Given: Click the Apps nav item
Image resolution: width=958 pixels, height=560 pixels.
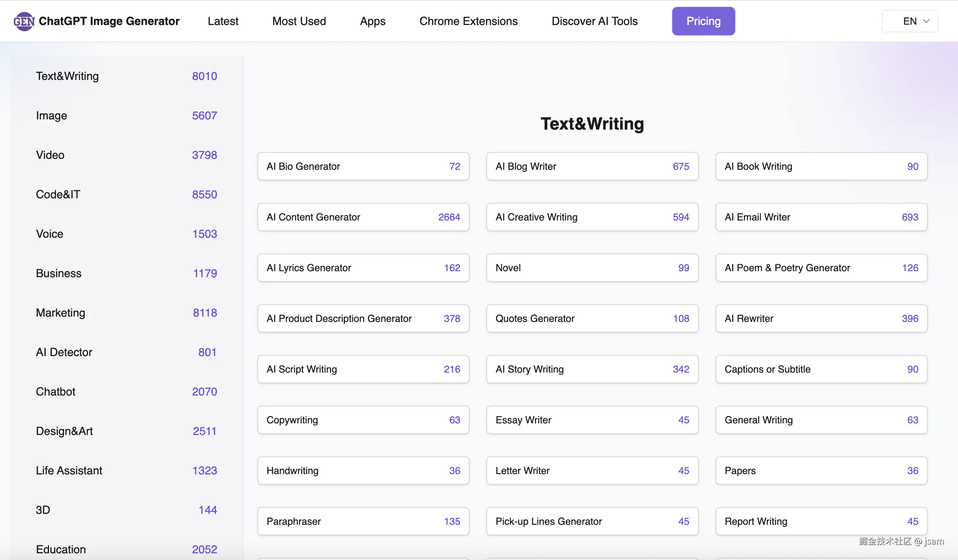Looking at the screenshot, I should pos(372,21).
